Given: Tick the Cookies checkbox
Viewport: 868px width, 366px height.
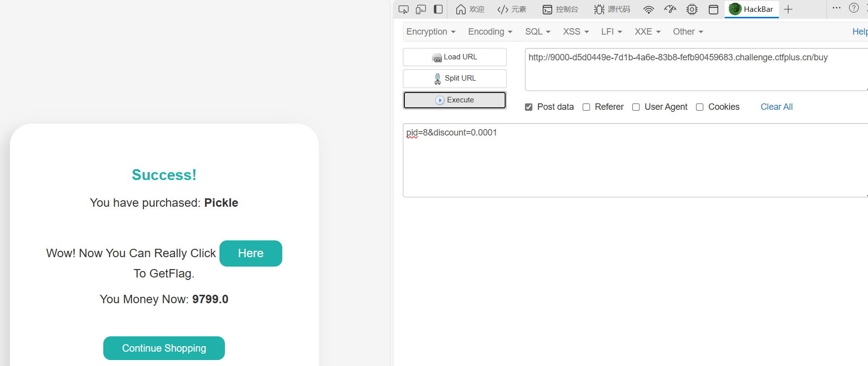Looking at the screenshot, I should [699, 107].
